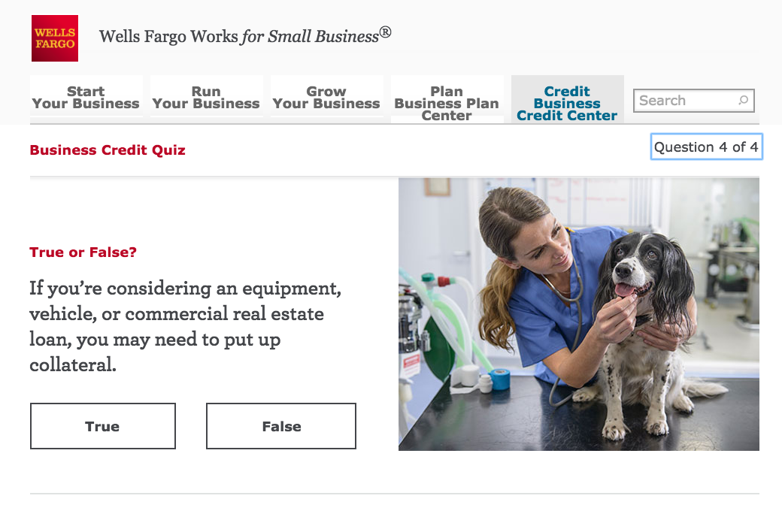Image resolution: width=782 pixels, height=532 pixels.
Task: Click the Wells Fargo Works for Small Business title
Action: [x=245, y=36]
